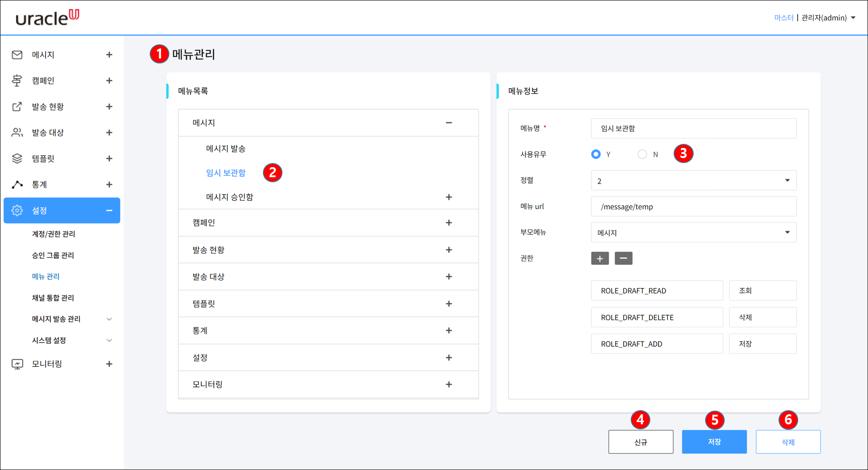The width and height of the screenshot is (868, 470).
Task: Click the 조회 permission name field
Action: tap(763, 290)
